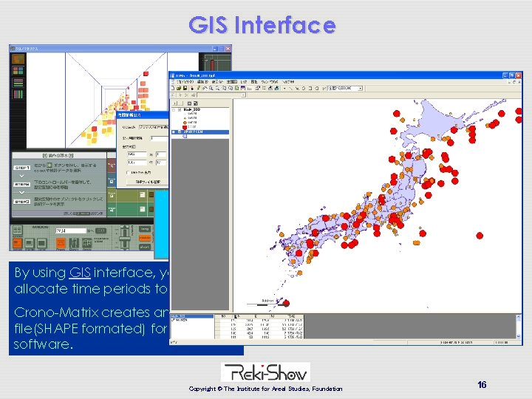The image size is (532, 399).
Task: Click the leftmost orange button in Crono-Matrix bottom panel
Action: [17, 243]
